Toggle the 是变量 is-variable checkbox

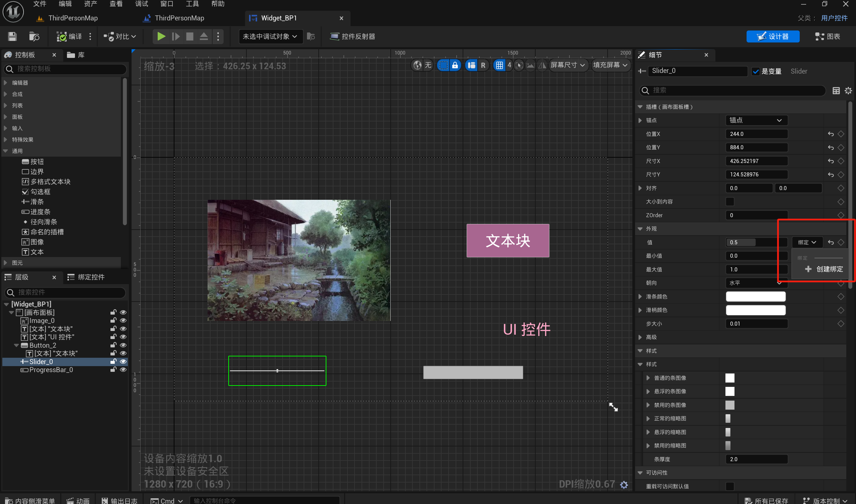click(x=756, y=71)
